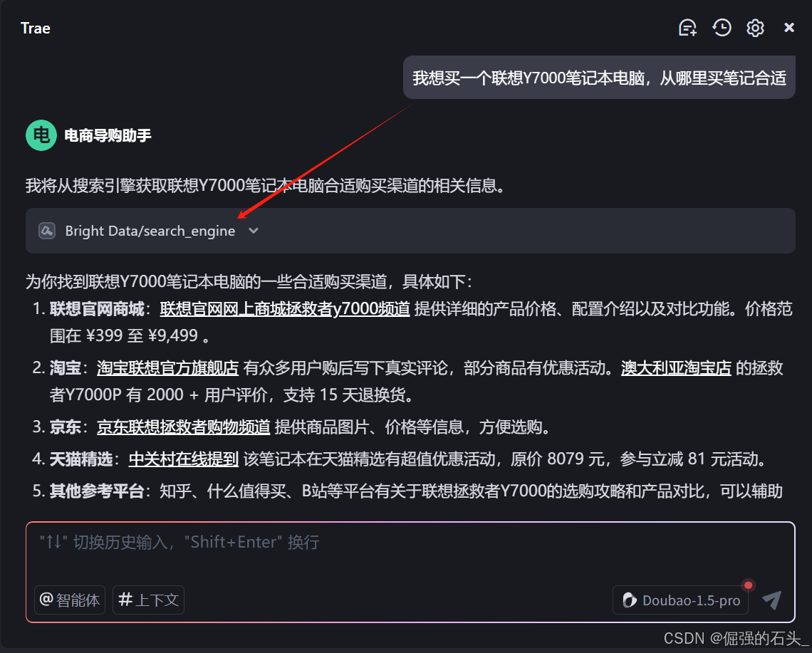The width and height of the screenshot is (812, 653).
Task: Open the Doubao-1.5-pro model selector
Action: [x=680, y=600]
